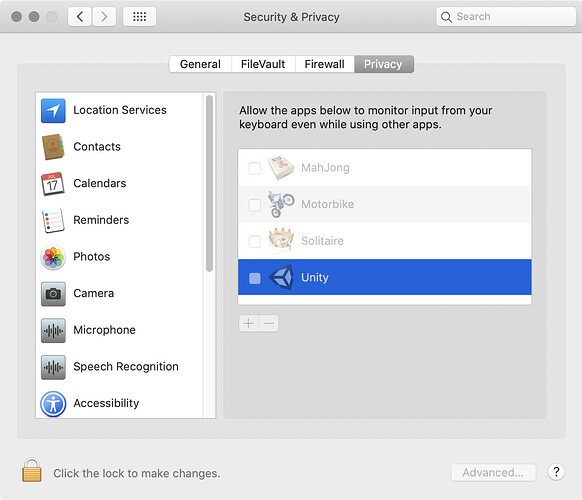Click the Camera icon in sidebar
The image size is (582, 500).
[x=53, y=294]
